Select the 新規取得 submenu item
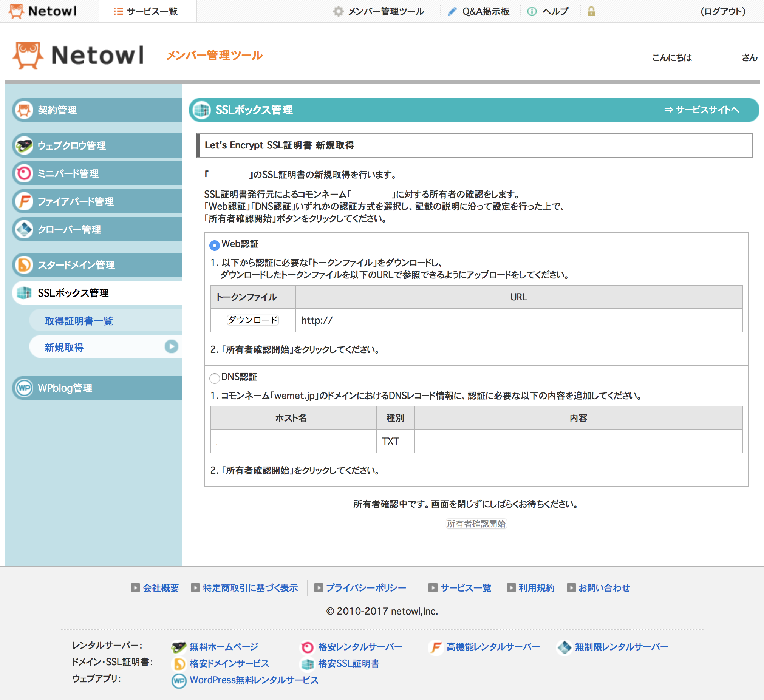764x700 pixels. pos(106,347)
